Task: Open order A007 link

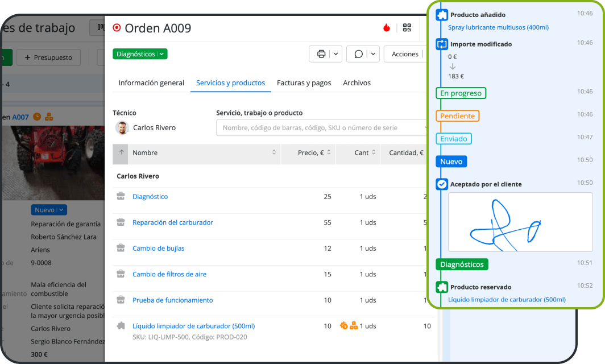Action: tap(20, 117)
